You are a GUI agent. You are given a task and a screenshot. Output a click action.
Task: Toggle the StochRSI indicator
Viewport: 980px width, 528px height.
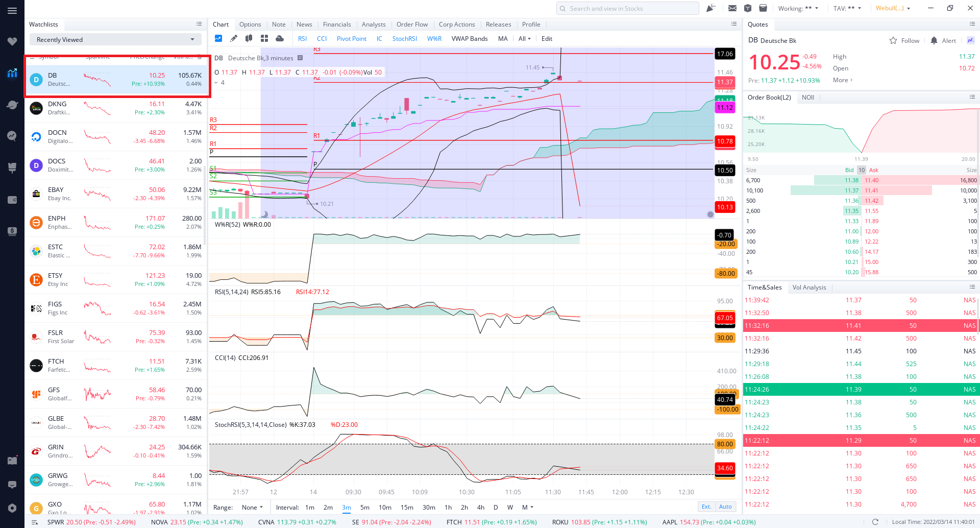[x=405, y=38]
